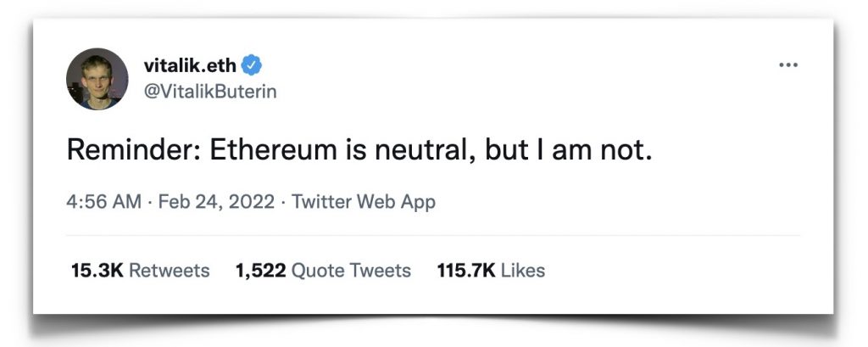
Task: View the Retweets list label
Action: (x=170, y=271)
